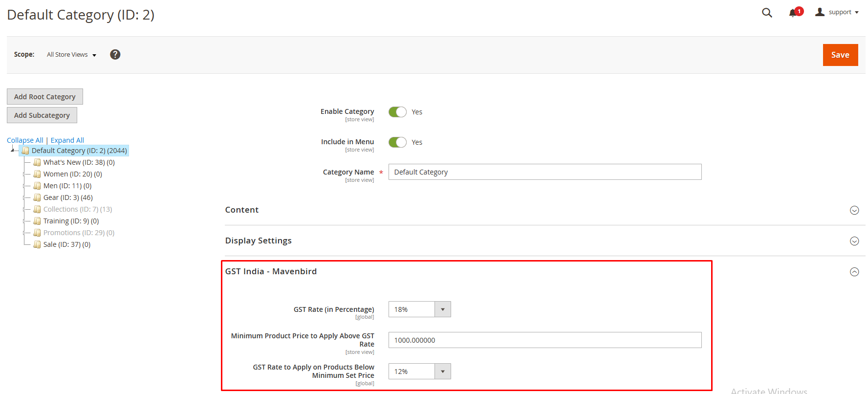Click the Add Root Category button
The width and height of the screenshot is (868, 394).
point(45,96)
